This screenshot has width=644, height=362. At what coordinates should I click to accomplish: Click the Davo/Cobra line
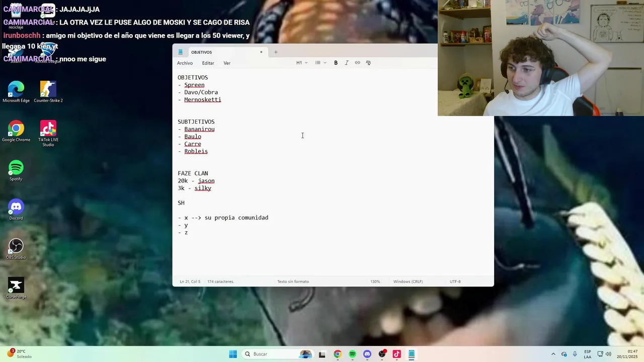coord(198,93)
